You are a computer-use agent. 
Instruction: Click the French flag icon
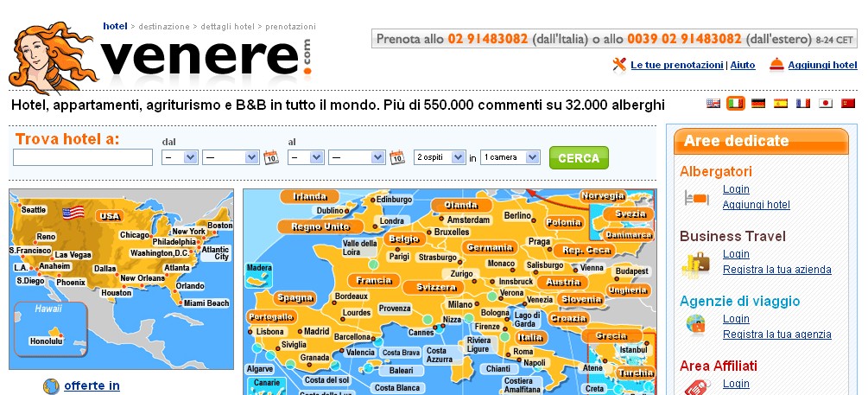tap(803, 104)
